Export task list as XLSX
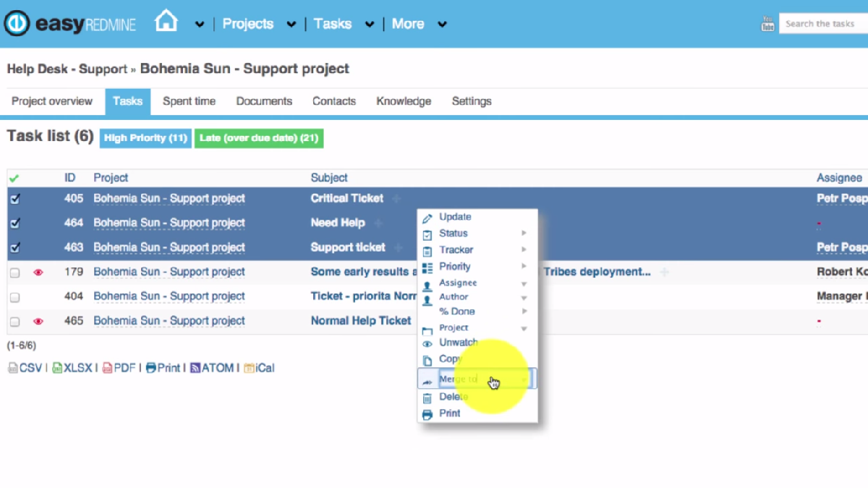868x488 pixels. (72, 368)
